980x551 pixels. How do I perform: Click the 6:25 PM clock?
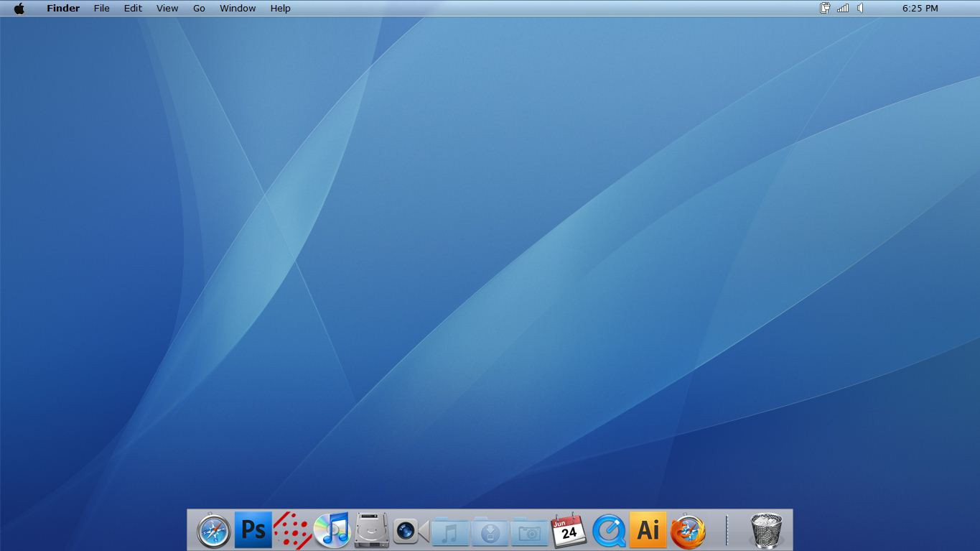[920, 9]
